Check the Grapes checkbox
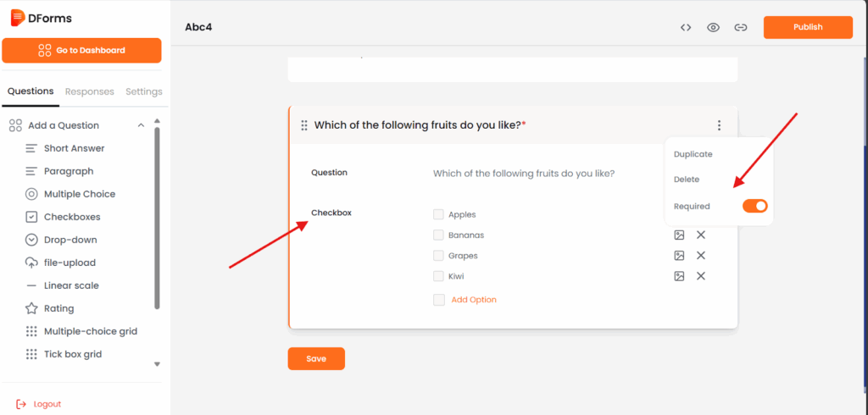Image resolution: width=868 pixels, height=415 pixels. [x=439, y=256]
